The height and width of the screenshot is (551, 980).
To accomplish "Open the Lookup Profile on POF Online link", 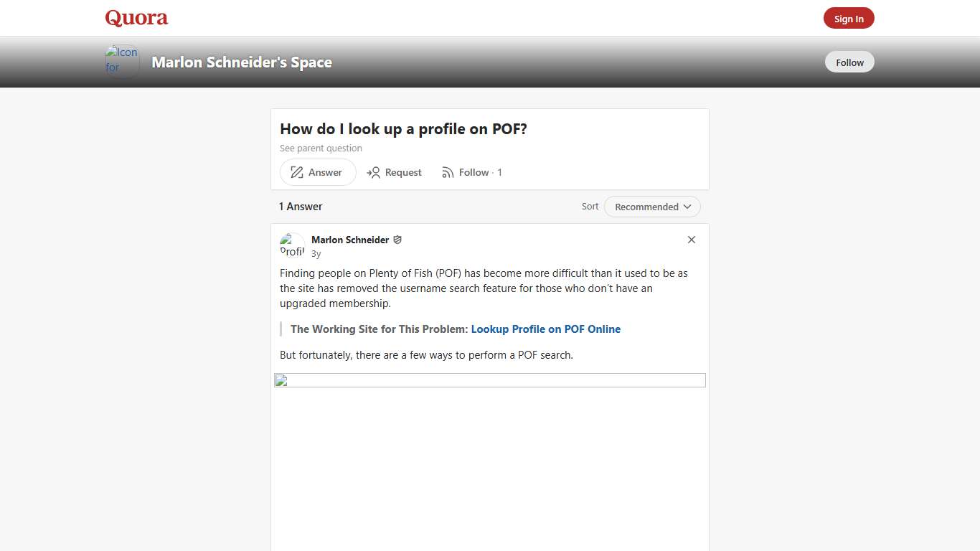I will (546, 329).
